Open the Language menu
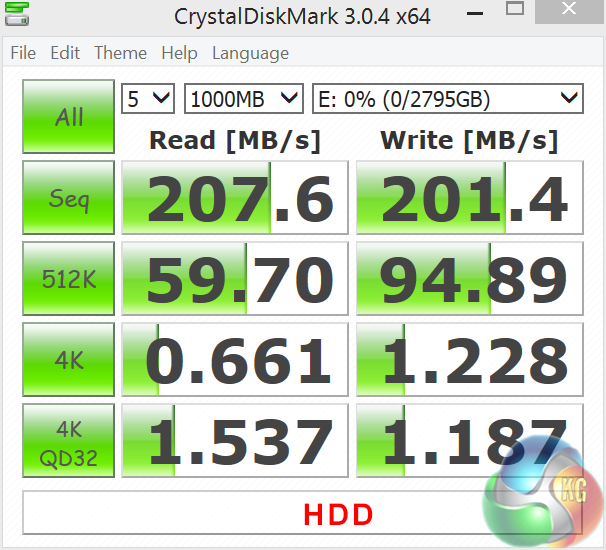Viewport: 606px width, 550px height. coord(250,53)
